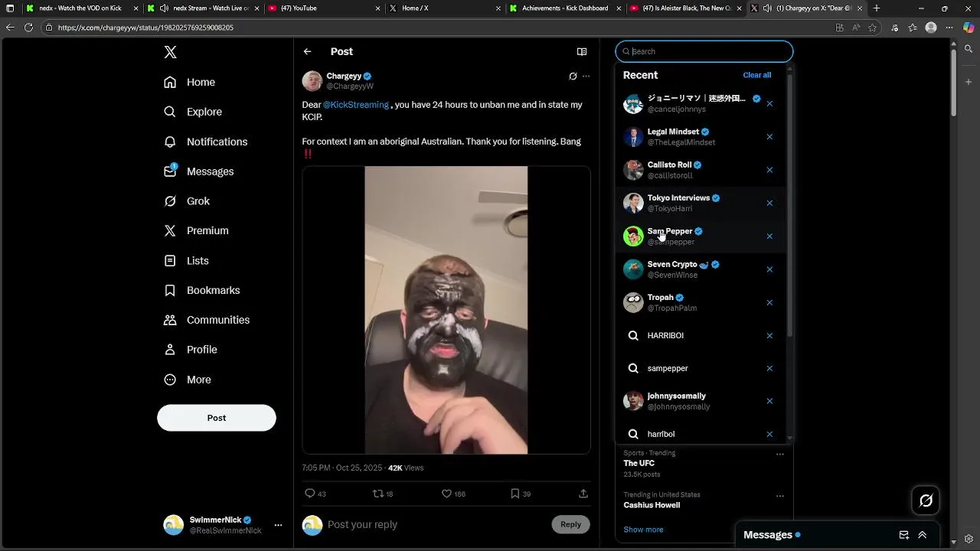Open a new browser tab
The image size is (980, 551).
(877, 8)
